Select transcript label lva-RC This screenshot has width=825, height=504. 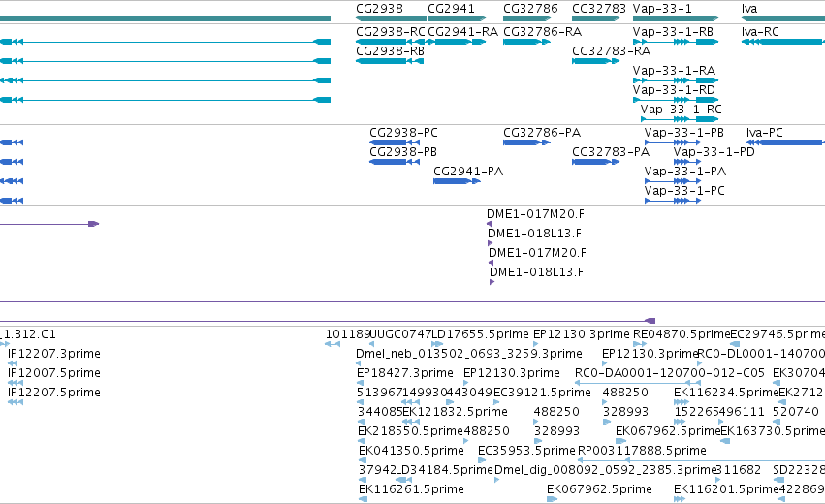[760, 32]
